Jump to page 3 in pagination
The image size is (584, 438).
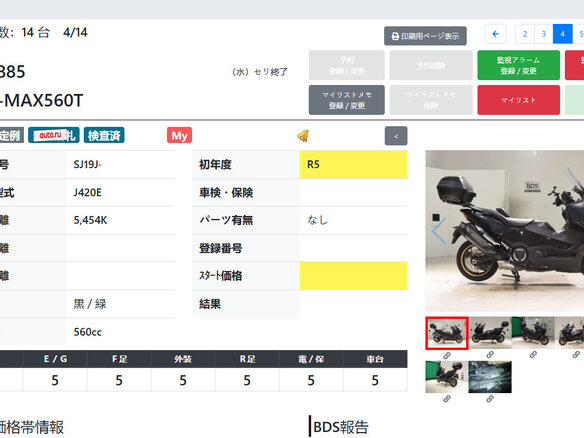point(544,34)
